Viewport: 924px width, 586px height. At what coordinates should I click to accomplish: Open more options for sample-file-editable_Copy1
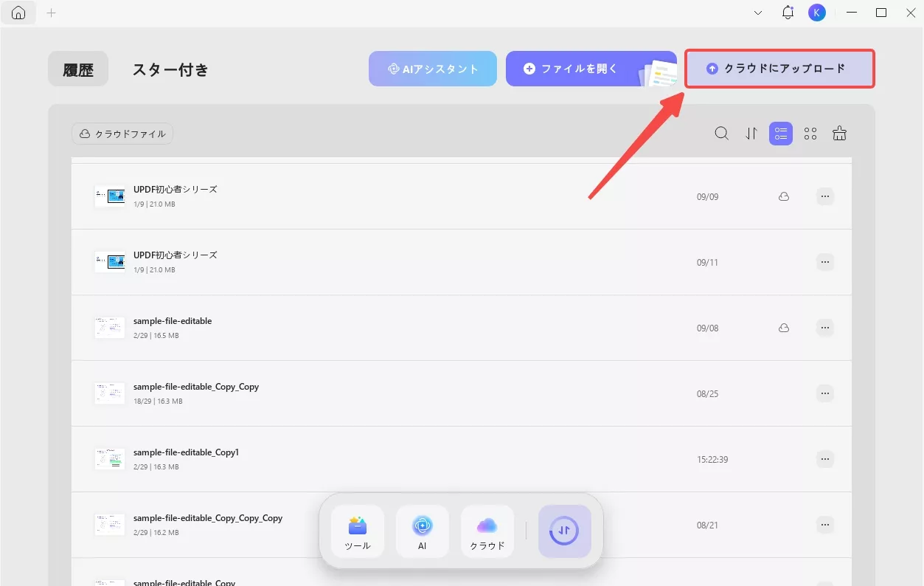pyautogui.click(x=825, y=459)
